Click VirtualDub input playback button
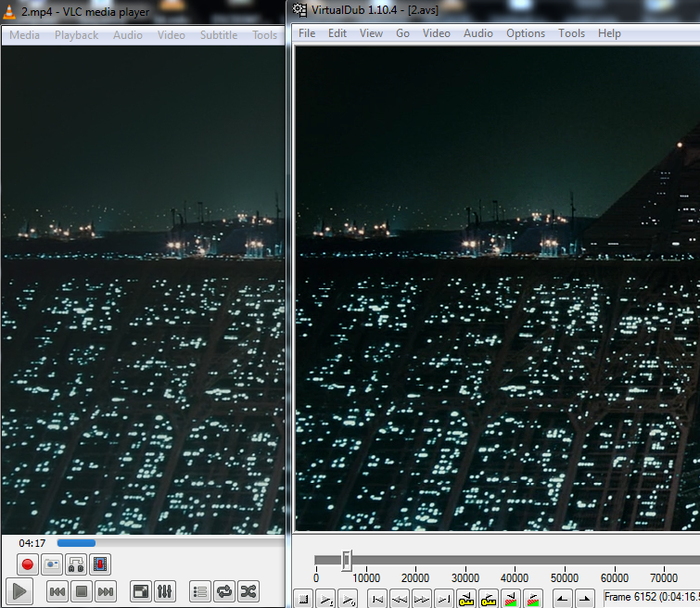 (x=326, y=599)
